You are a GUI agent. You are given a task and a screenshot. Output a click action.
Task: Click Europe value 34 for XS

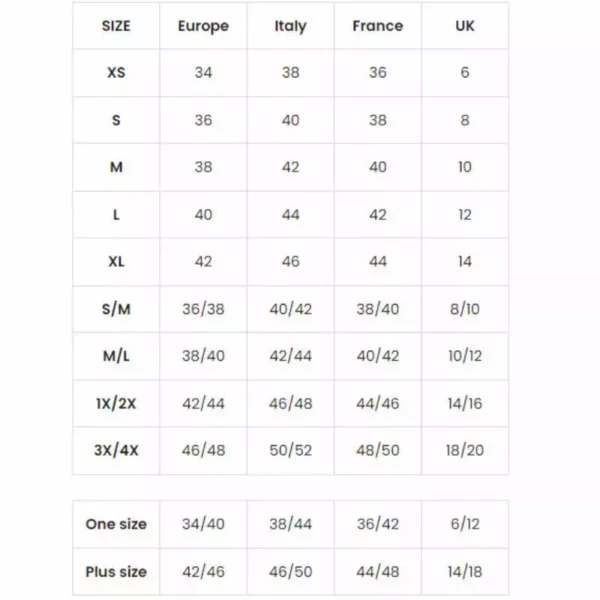(x=203, y=73)
